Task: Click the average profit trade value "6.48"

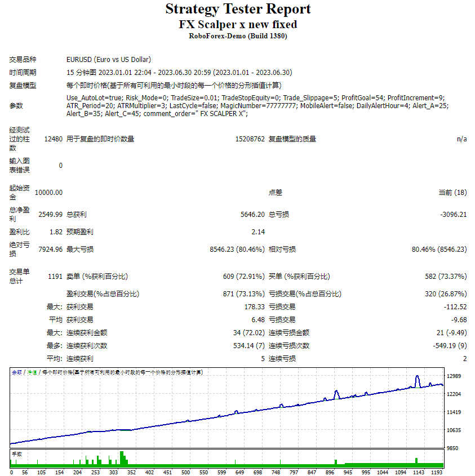Action: coord(258,320)
